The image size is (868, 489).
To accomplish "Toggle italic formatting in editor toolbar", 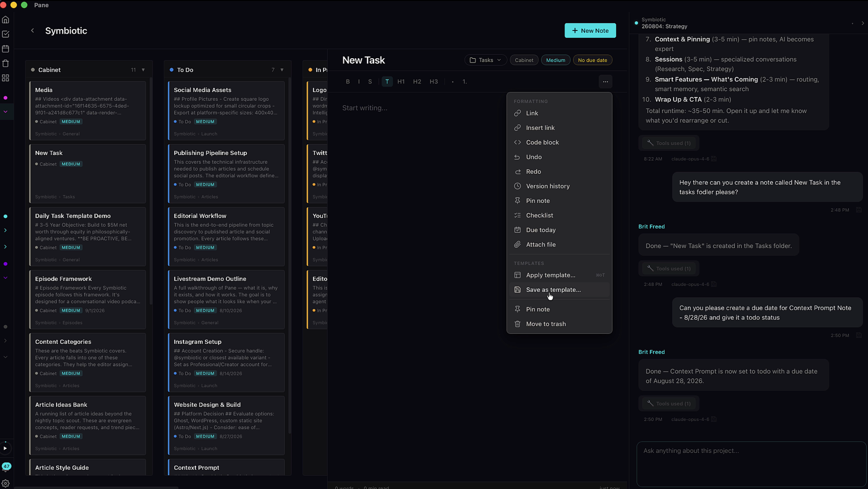I will coord(359,81).
